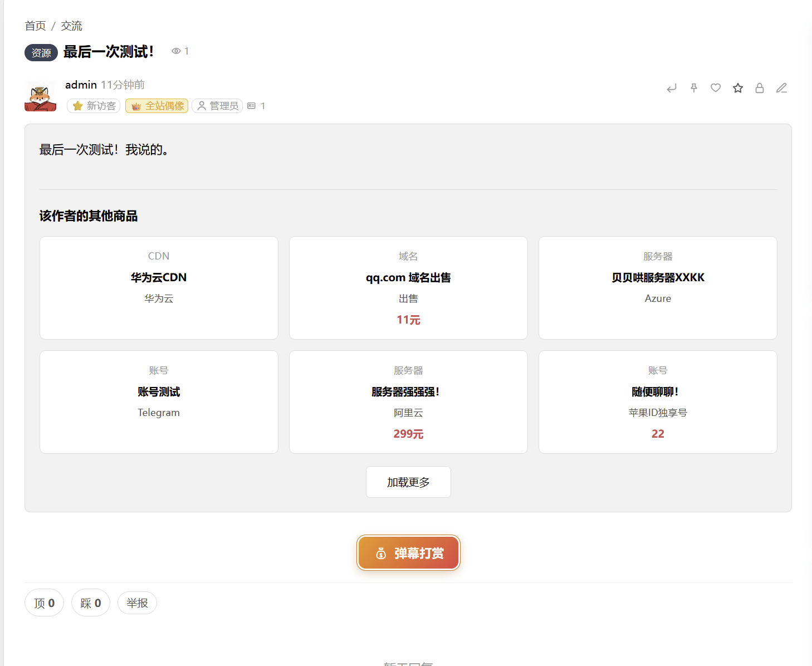Click the post body text 最后一次测试!我说的。
Image resolution: width=812 pixels, height=666 pixels.
click(x=104, y=150)
